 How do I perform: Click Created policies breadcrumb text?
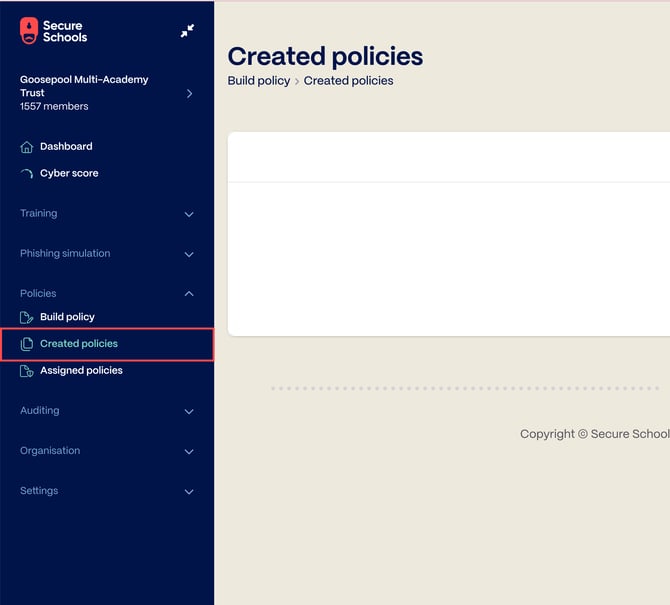click(x=348, y=81)
